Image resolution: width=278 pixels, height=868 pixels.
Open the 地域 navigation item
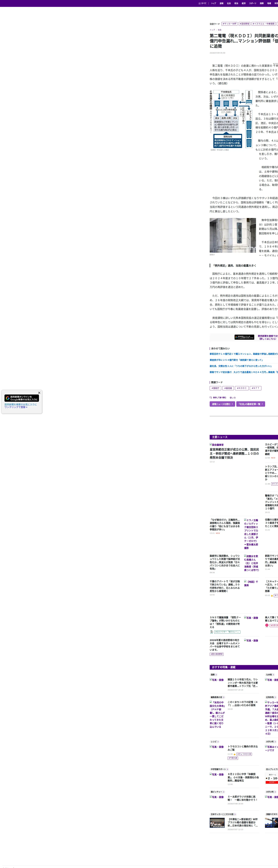point(269,3)
